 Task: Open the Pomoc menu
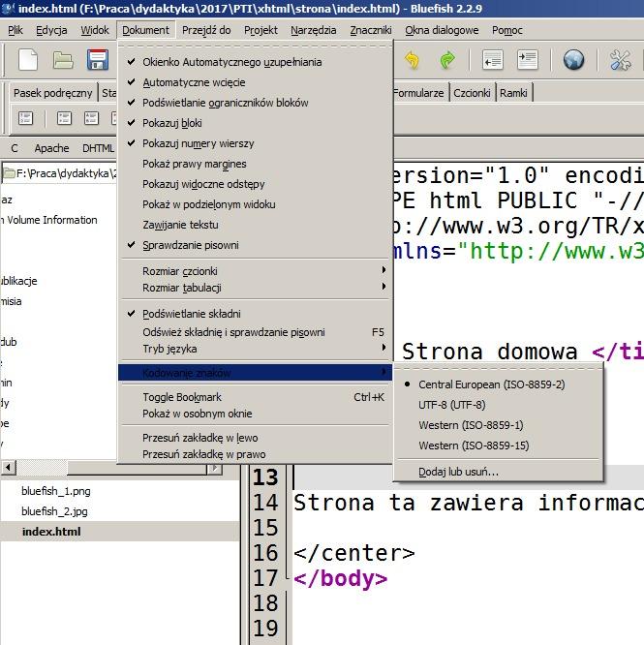coord(507,30)
